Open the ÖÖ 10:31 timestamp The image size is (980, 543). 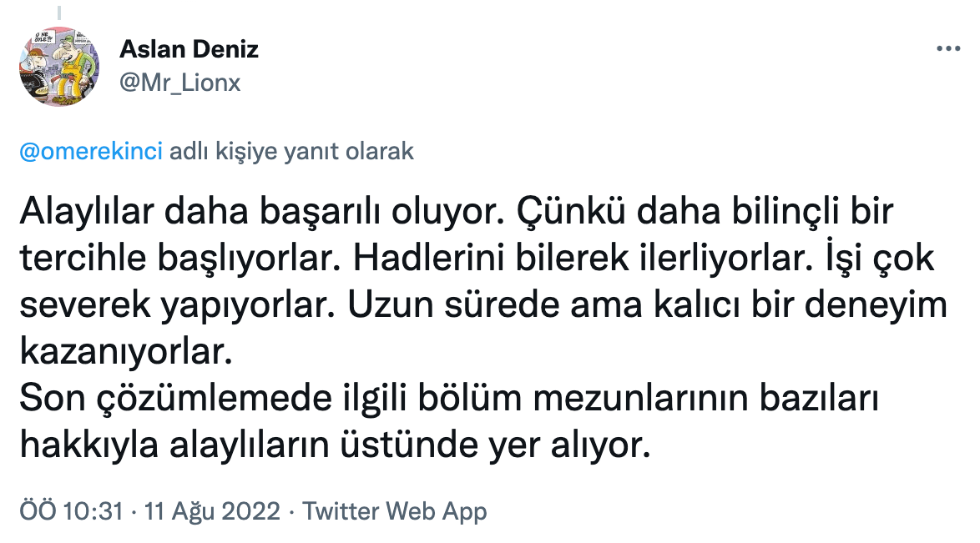tap(71, 510)
